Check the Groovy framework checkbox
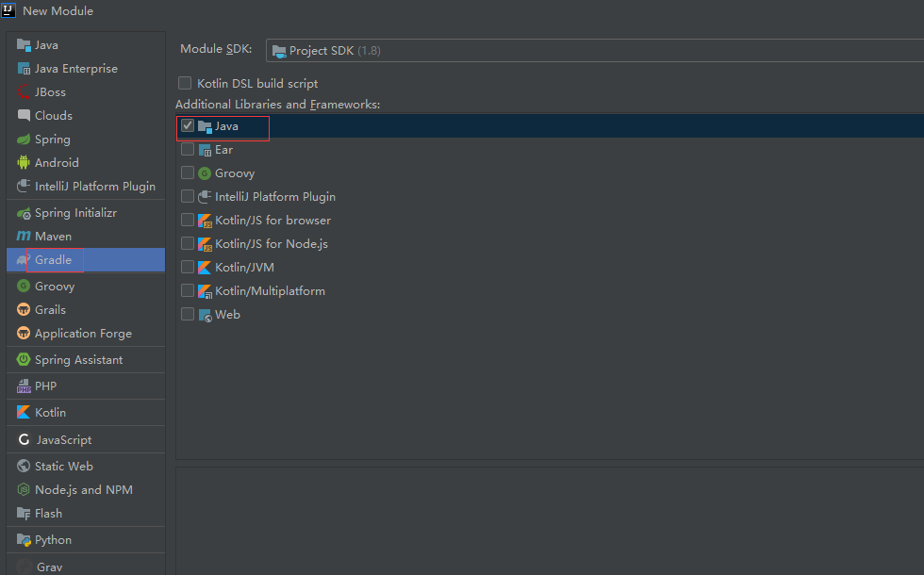The height and width of the screenshot is (575, 924). 188,172
